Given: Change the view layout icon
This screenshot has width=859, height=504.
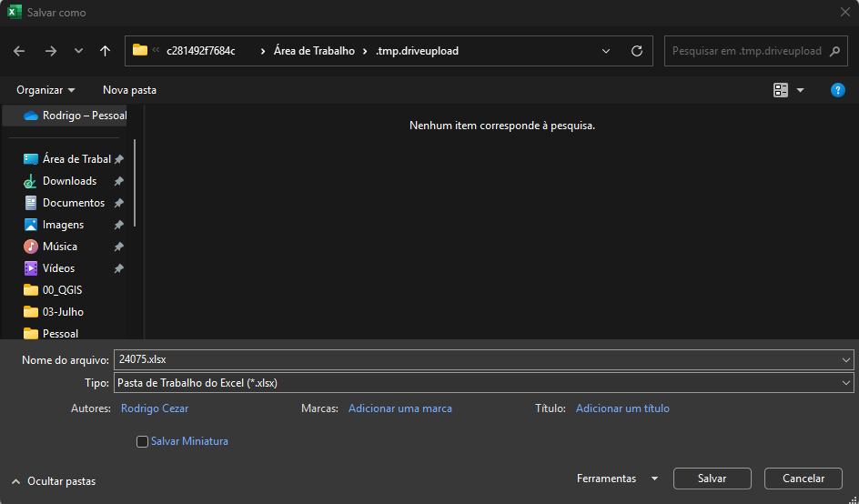Looking at the screenshot, I should pyautogui.click(x=781, y=90).
